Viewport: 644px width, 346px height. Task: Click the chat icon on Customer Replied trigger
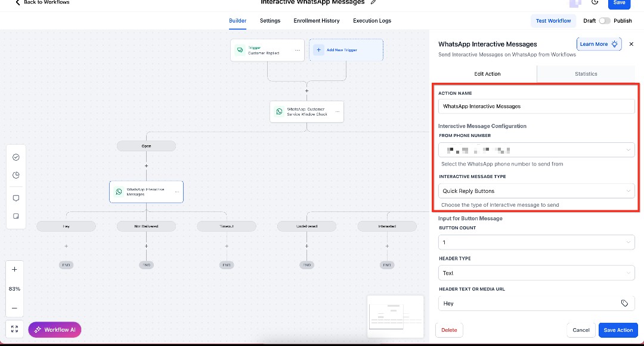point(240,50)
